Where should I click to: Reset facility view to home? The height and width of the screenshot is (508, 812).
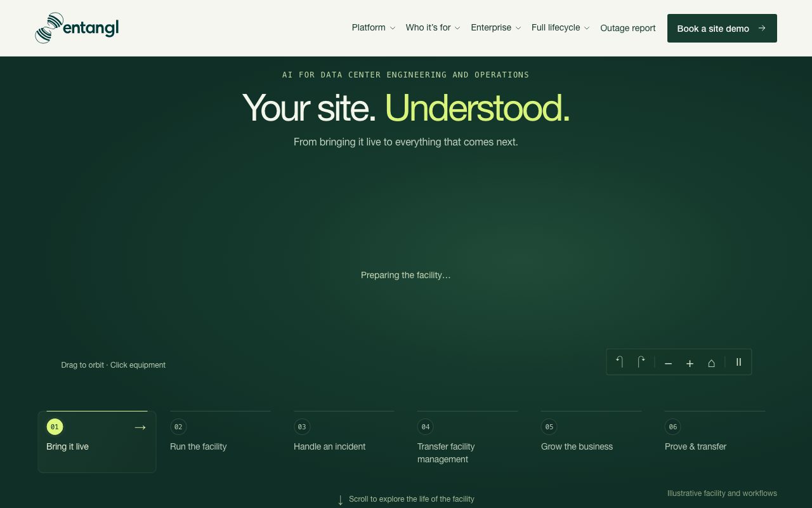pyautogui.click(x=711, y=363)
